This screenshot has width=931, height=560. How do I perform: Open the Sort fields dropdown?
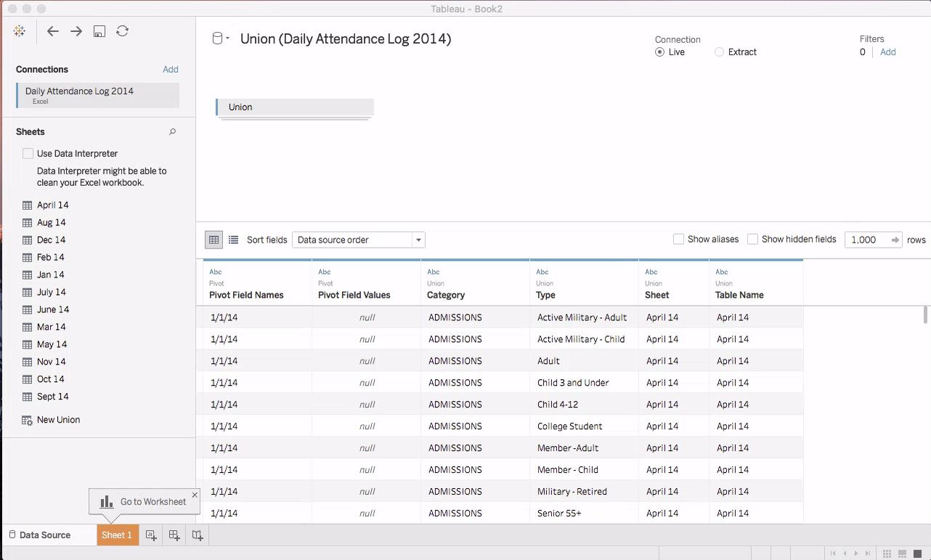point(358,240)
